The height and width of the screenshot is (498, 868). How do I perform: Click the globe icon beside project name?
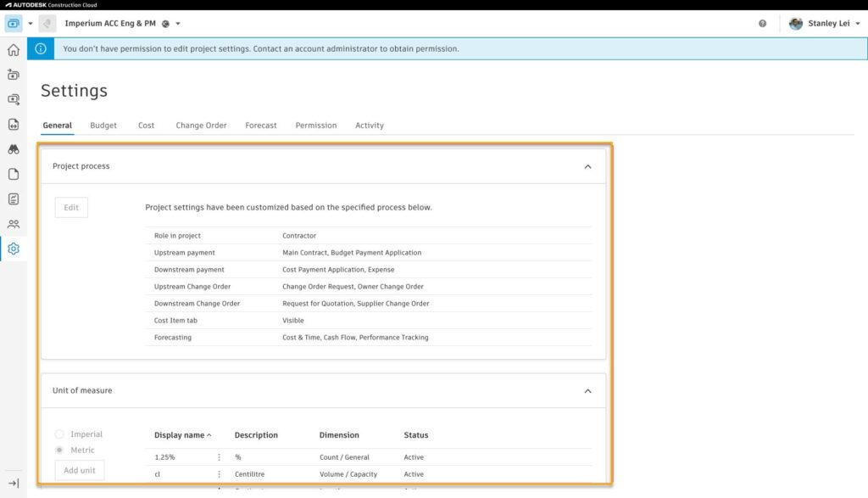pyautogui.click(x=165, y=24)
